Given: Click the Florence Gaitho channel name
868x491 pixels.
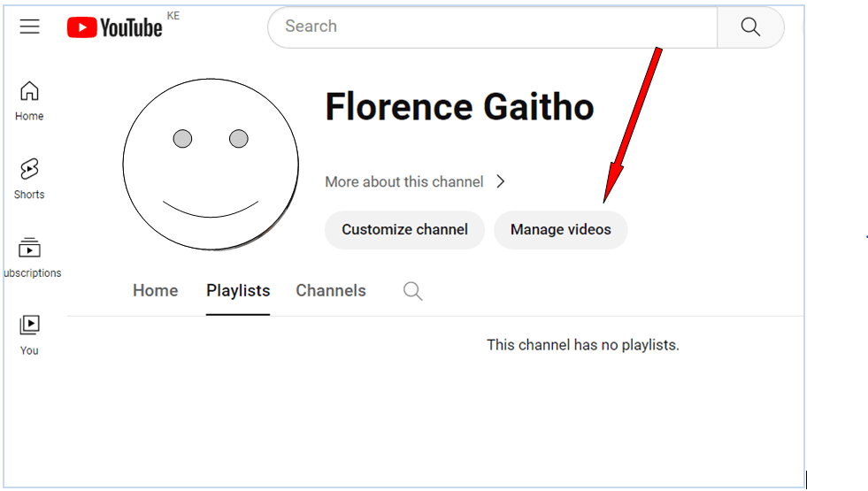Looking at the screenshot, I should click(459, 107).
